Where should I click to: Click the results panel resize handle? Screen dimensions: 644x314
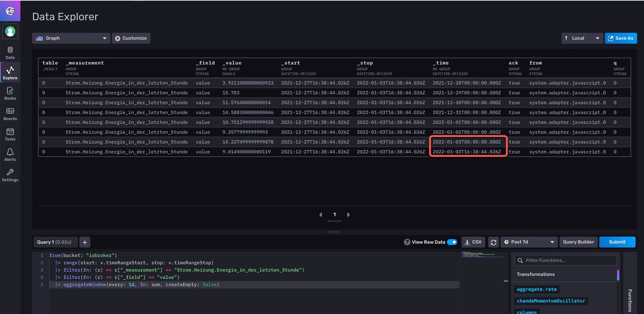334,232
